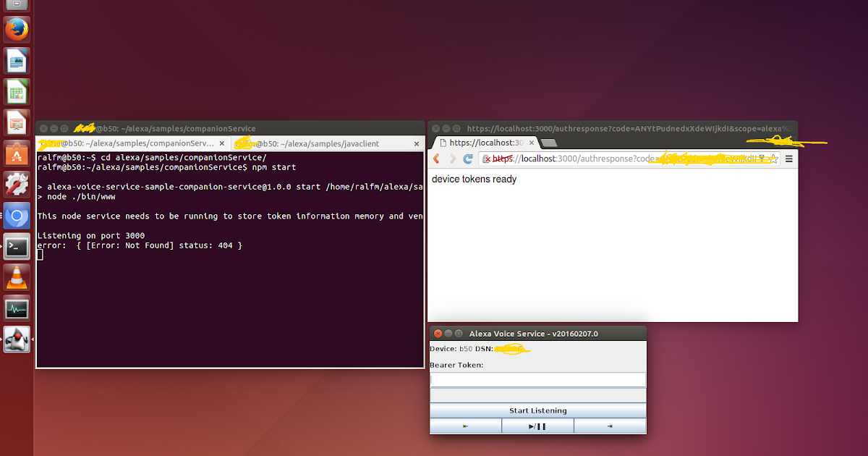Viewport: 868px width, 456px height.
Task: Bookmark this page with the star
Action: point(775,159)
